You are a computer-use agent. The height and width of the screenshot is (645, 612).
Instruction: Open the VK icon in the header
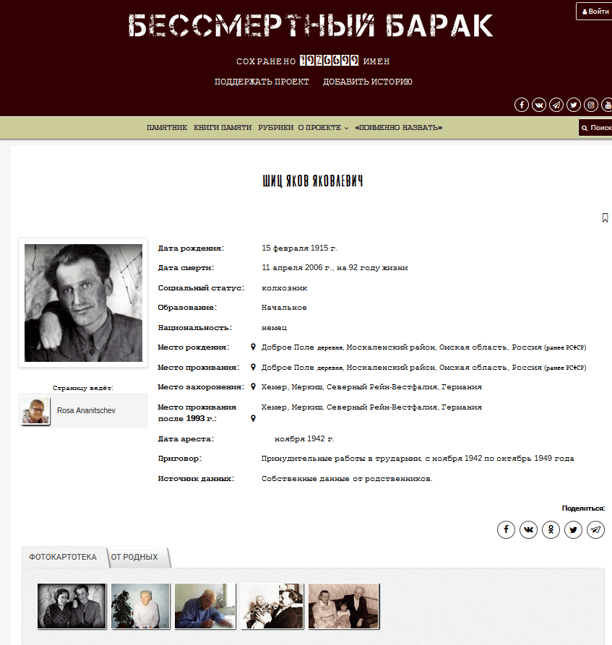pos(539,105)
